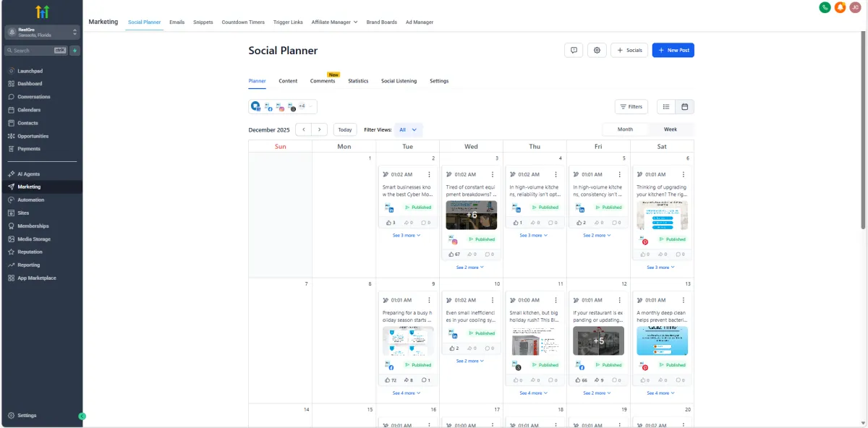Expand the Affiliate Manager dropdown
The image size is (868, 428).
point(334,22)
